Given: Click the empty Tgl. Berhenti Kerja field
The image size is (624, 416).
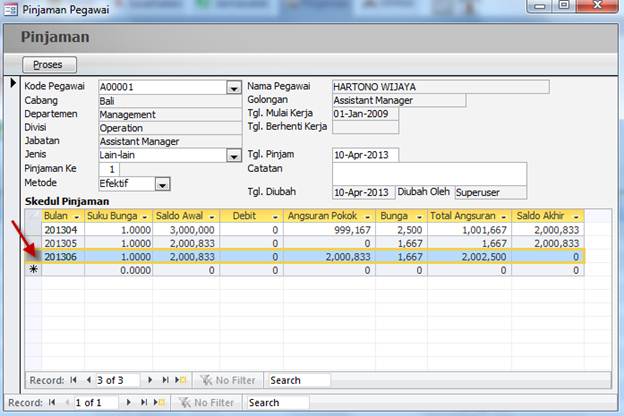Looking at the screenshot, I should (365, 127).
